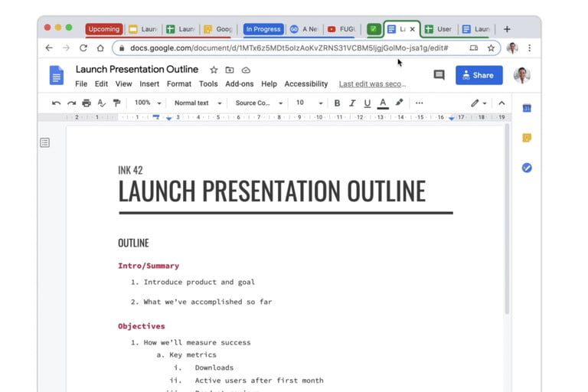The image size is (588, 392).
Task: Toggle bold formatting
Action: (337, 103)
